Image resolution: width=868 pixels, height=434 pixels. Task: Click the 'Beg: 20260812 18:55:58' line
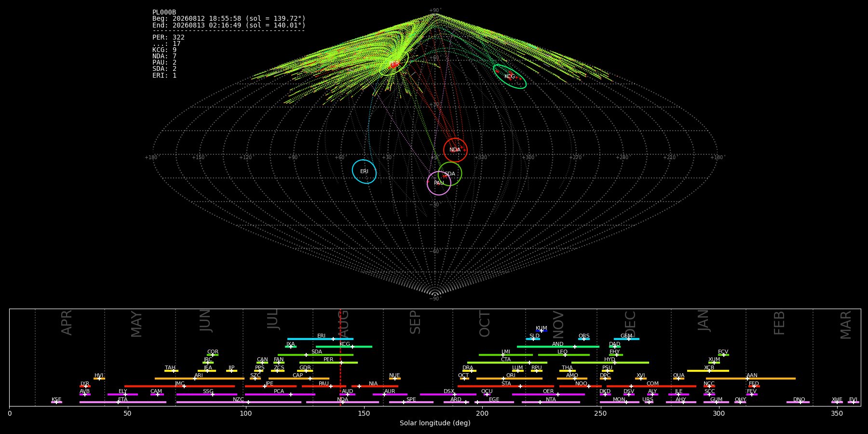[229, 18]
